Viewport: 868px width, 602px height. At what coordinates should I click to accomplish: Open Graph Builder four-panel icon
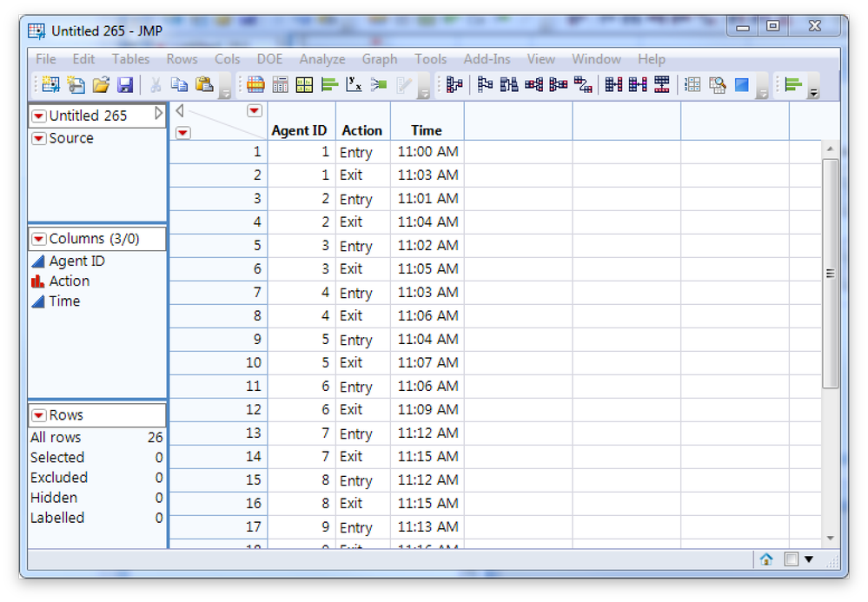point(304,84)
